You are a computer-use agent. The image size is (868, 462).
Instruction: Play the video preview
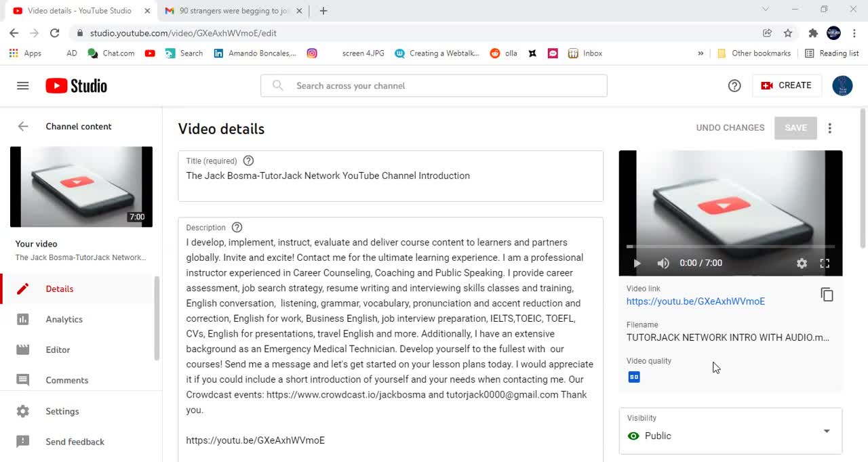click(x=636, y=264)
